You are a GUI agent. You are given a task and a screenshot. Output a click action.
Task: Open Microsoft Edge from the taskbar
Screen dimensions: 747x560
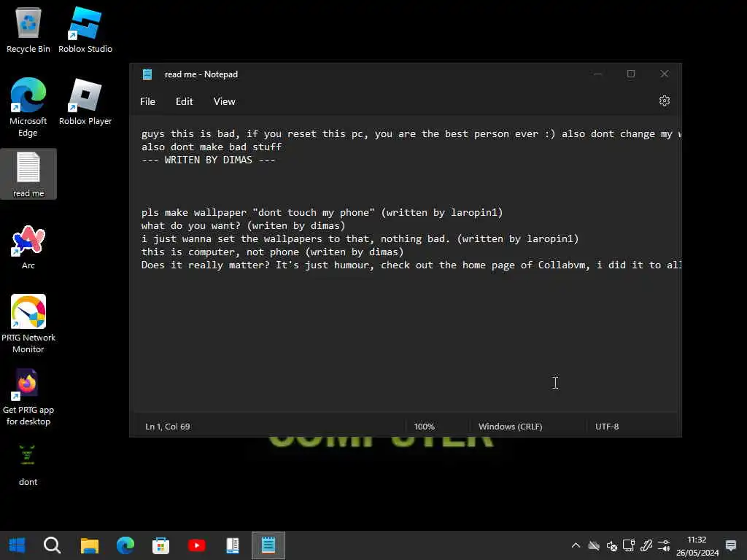pyautogui.click(x=125, y=545)
